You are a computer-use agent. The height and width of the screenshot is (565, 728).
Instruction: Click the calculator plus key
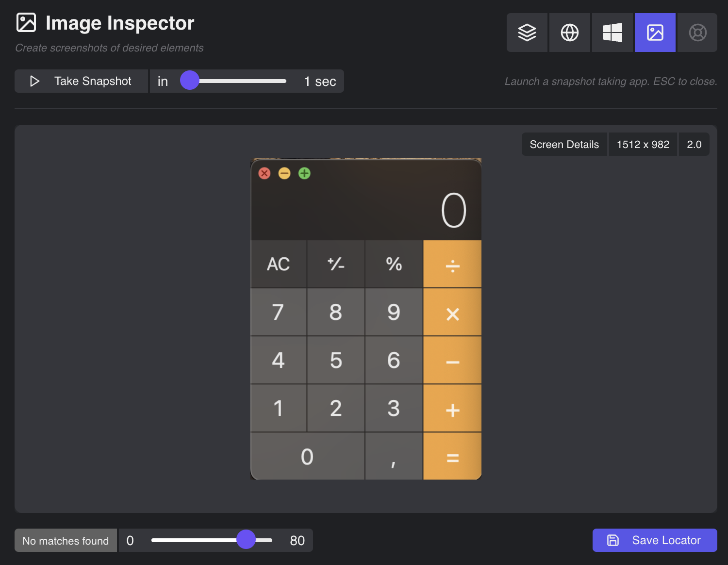click(x=452, y=408)
